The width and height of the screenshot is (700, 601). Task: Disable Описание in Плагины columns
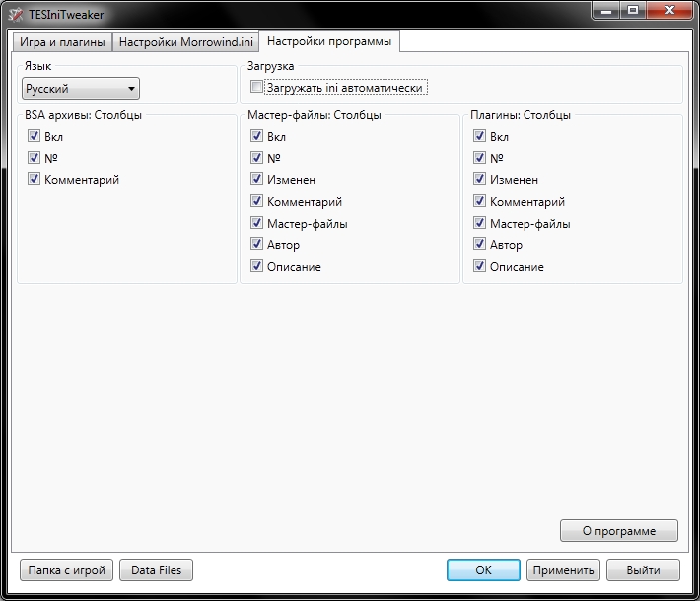pos(480,267)
